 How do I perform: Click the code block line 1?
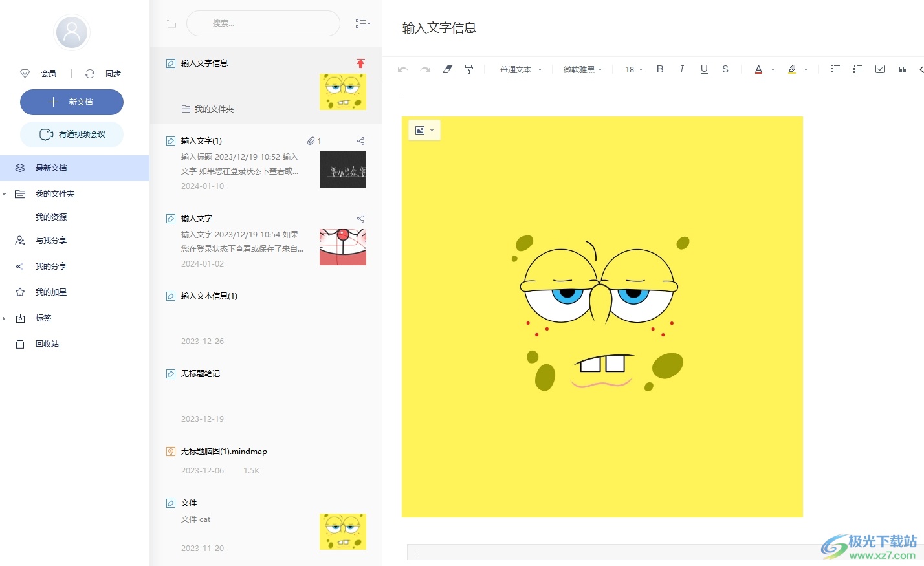coord(665,552)
